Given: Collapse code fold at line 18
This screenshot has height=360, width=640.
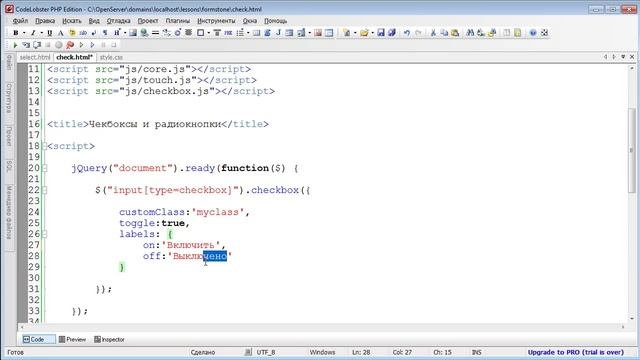Looking at the screenshot, I should 44,146.
